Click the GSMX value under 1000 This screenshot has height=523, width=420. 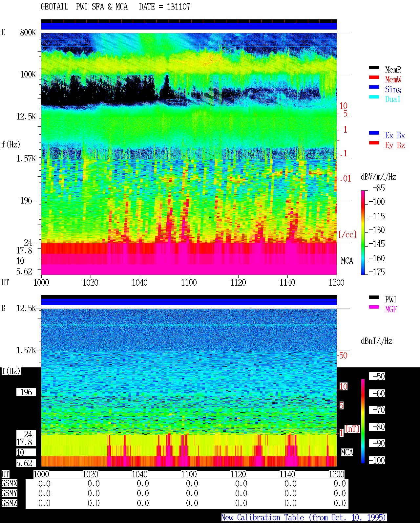(44, 484)
